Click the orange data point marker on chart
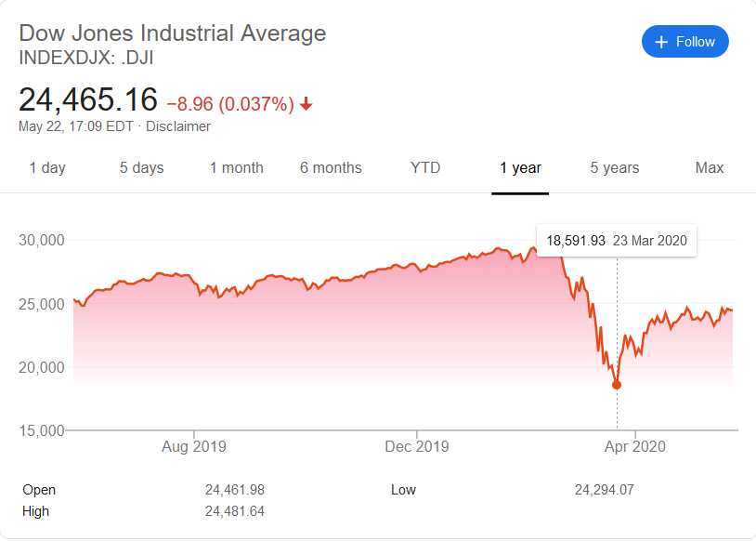 point(616,385)
